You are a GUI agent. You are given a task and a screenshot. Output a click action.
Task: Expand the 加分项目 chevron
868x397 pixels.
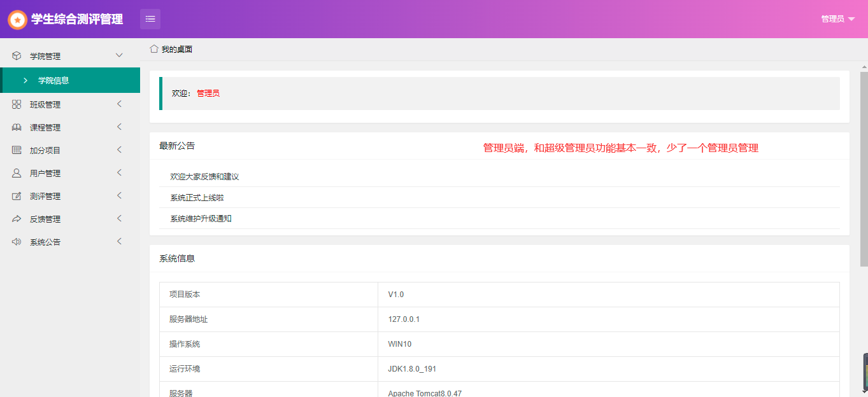119,150
